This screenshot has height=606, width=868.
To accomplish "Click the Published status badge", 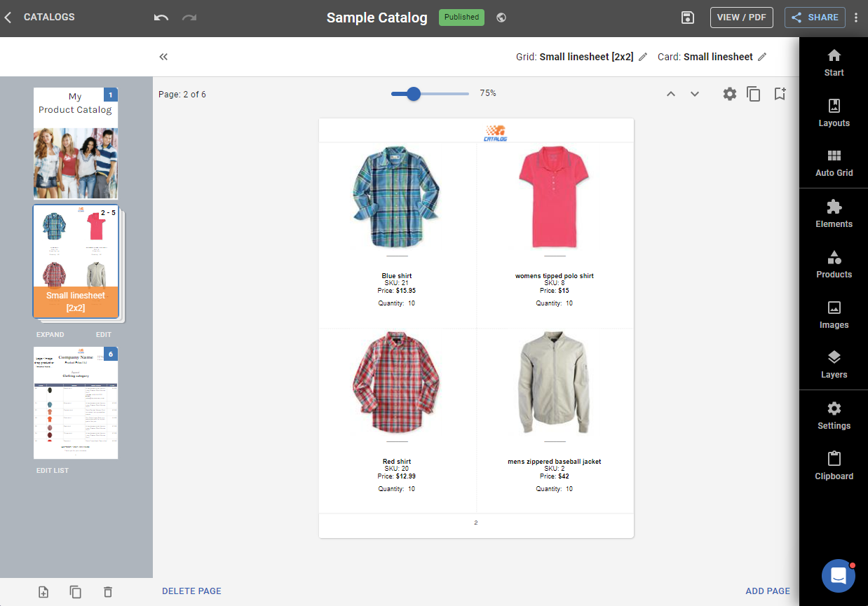I will [x=461, y=18].
